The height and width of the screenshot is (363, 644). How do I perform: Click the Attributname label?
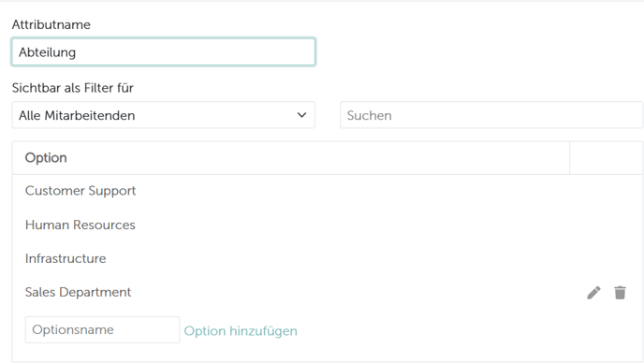[51, 24]
